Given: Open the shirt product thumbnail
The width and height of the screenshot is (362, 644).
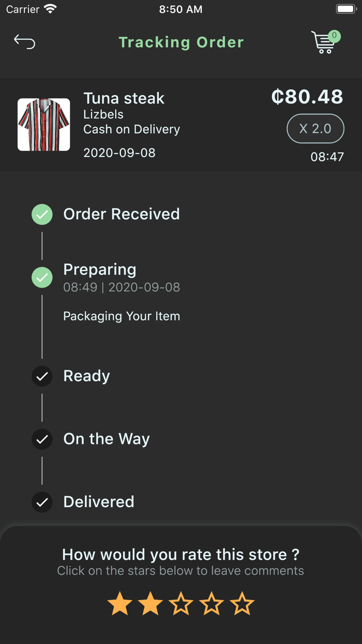Looking at the screenshot, I should pos(43,124).
